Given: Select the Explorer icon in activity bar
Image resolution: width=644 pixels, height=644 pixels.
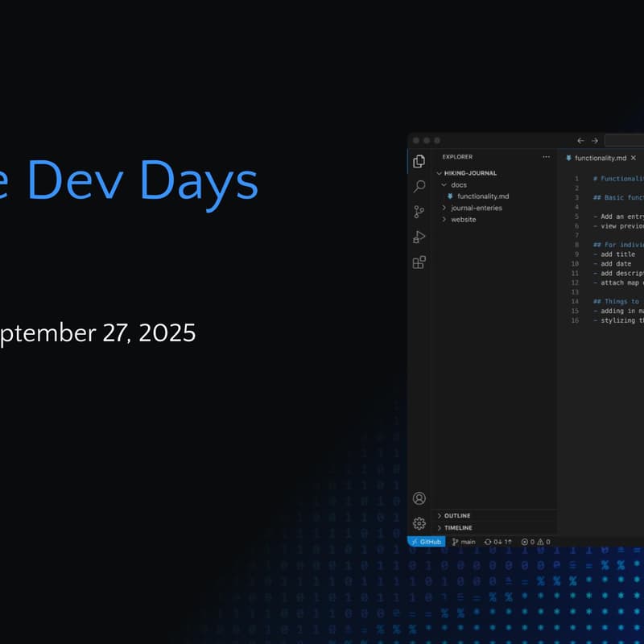Looking at the screenshot, I should click(x=419, y=159).
